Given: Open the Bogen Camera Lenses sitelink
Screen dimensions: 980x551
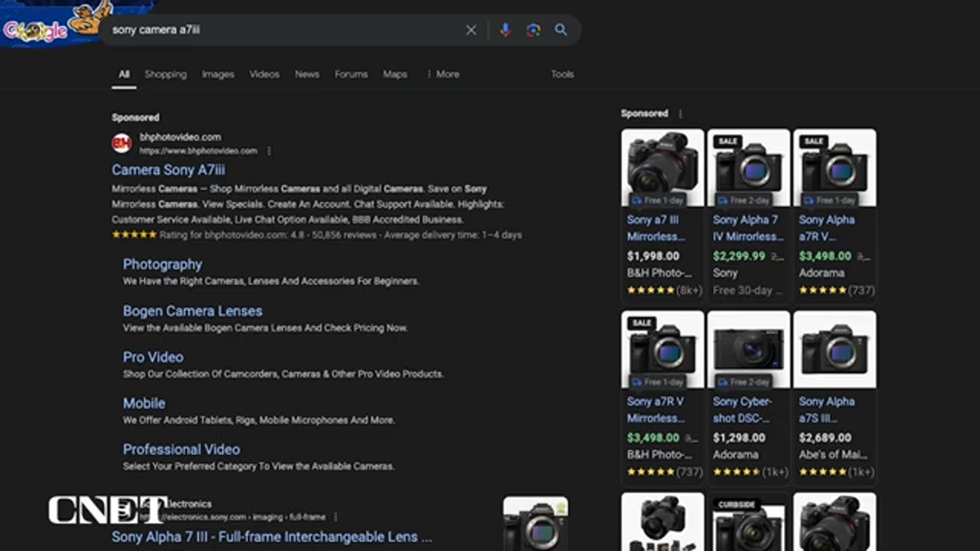Looking at the screenshot, I should click(192, 311).
